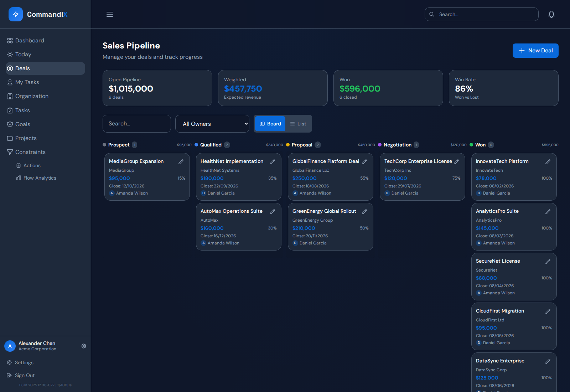Edit the AutoMax Operations Suite pencil icon
This screenshot has width=570, height=392.
273,212
